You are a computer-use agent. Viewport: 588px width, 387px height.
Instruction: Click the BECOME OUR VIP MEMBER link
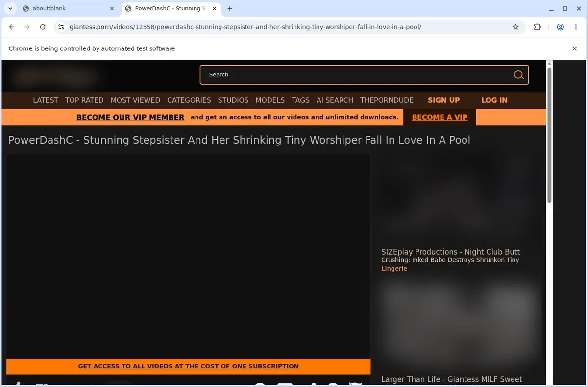[x=130, y=117]
